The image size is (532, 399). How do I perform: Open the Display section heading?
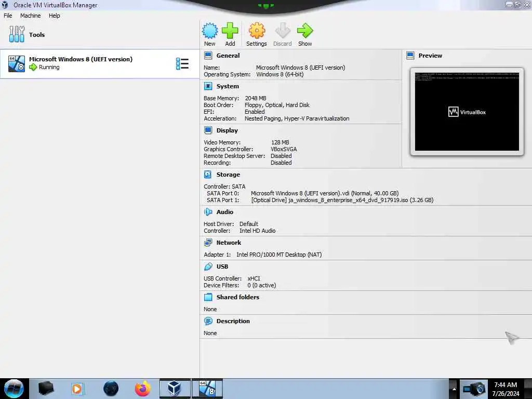(227, 130)
